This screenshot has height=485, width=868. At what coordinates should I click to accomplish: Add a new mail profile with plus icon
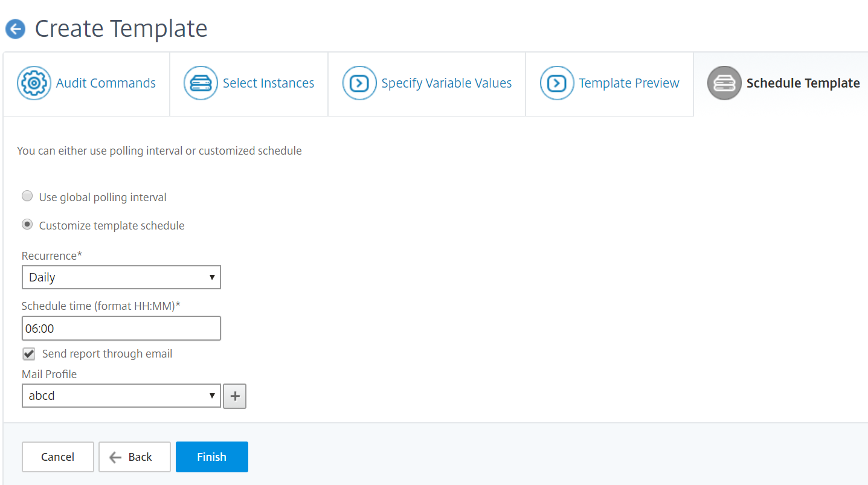click(x=235, y=396)
